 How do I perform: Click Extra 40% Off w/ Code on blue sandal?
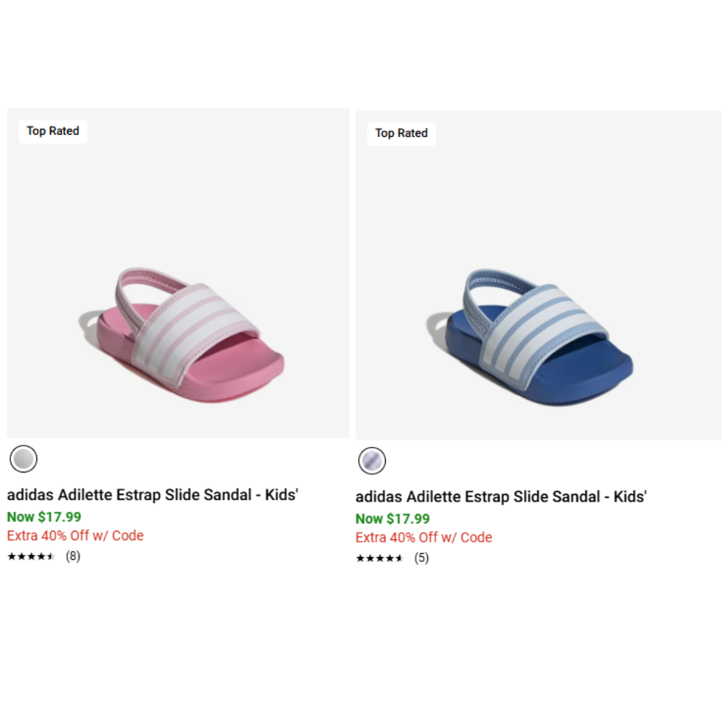(x=424, y=537)
